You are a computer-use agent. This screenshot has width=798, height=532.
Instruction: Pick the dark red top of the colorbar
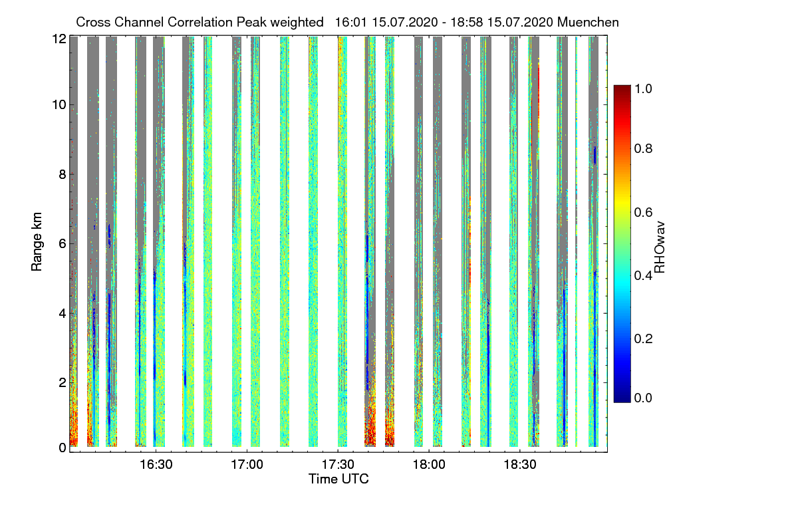tap(621, 90)
